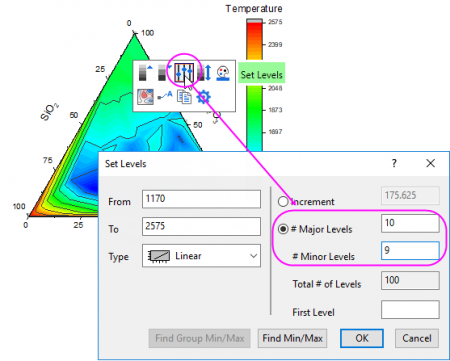450x361 pixels.
Task: Click the From field showing 1170
Action: [x=201, y=199]
